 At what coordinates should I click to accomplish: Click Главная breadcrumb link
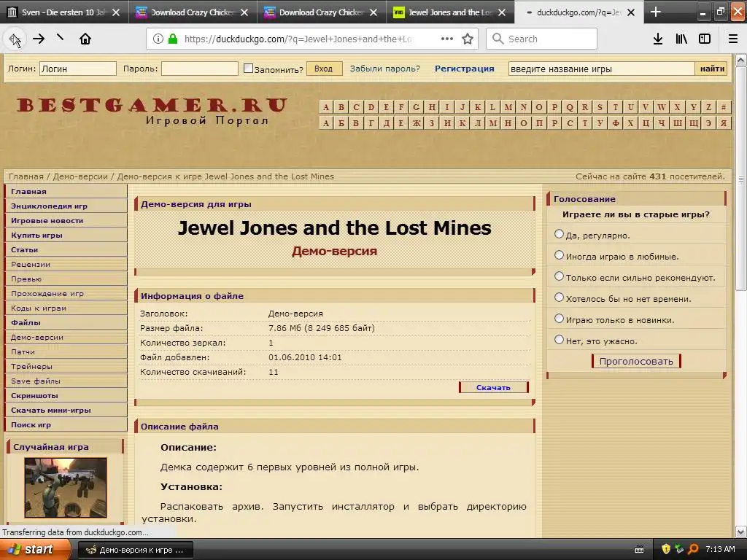point(26,176)
